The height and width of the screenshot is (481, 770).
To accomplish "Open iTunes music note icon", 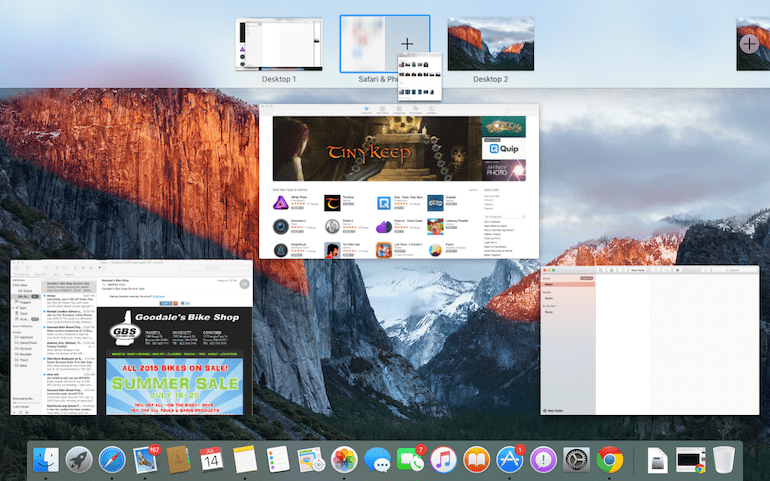I will tap(443, 460).
